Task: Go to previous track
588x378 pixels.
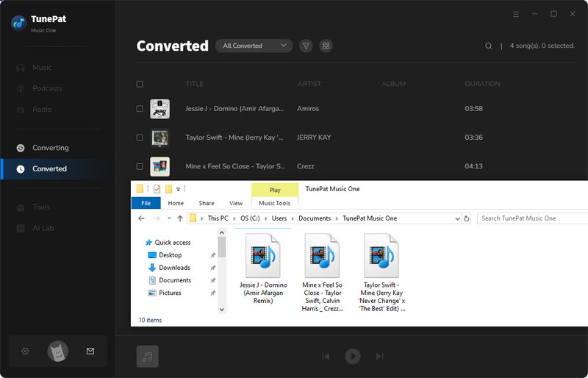Action: tap(326, 357)
